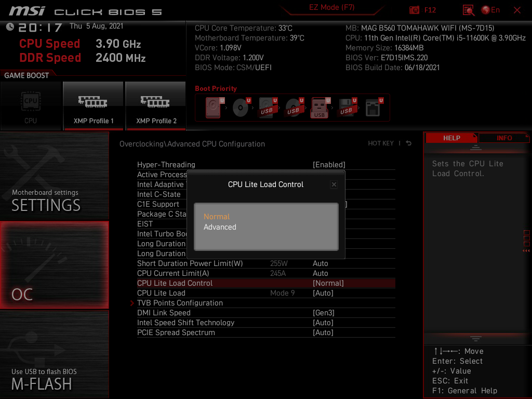Click the Overclocking\Advanced CPU Configuration breadcrumb

(192, 144)
